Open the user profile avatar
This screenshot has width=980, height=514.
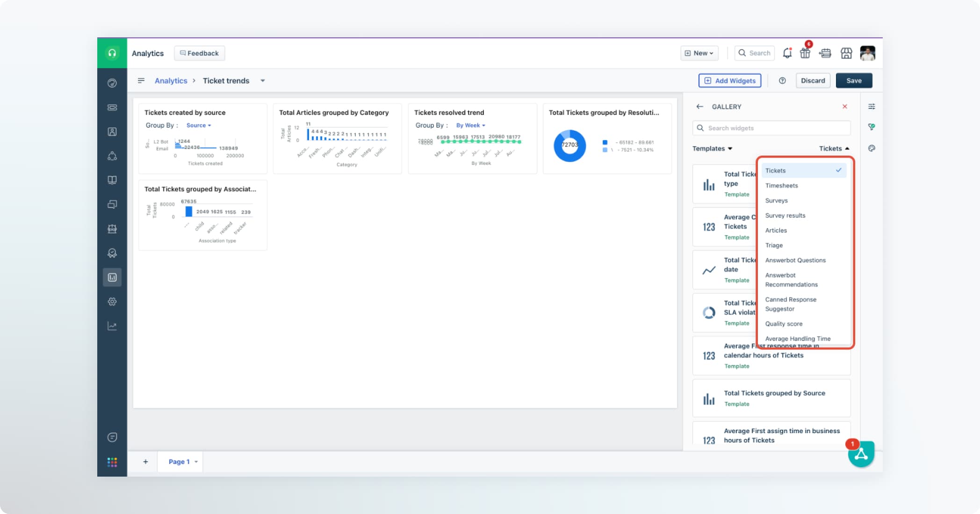click(x=868, y=53)
